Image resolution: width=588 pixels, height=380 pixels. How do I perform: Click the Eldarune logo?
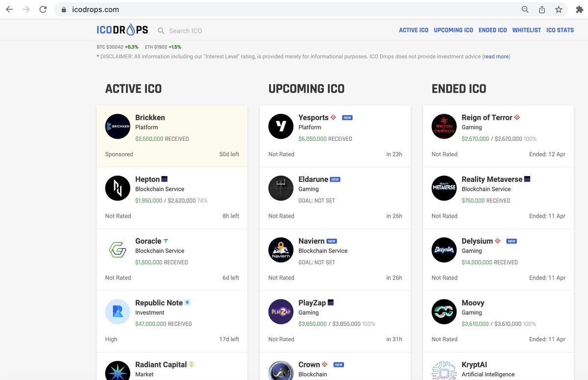coord(281,188)
